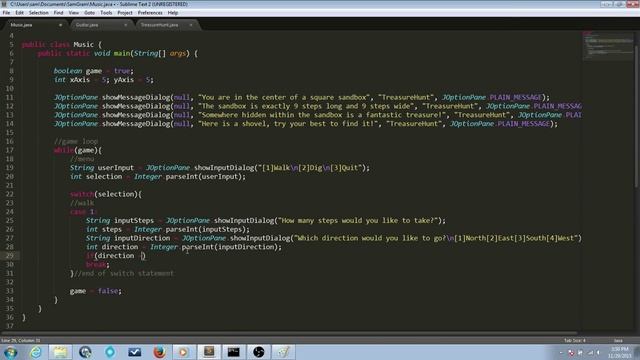The image size is (640, 360).
Task: Click 'int steps' on line 26
Action: pos(104,229)
